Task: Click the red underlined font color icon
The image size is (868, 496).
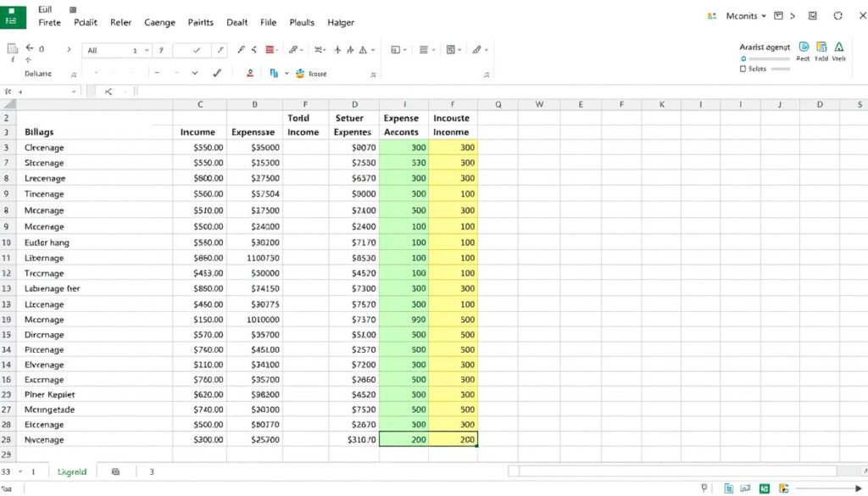Action: pyautogui.click(x=250, y=73)
